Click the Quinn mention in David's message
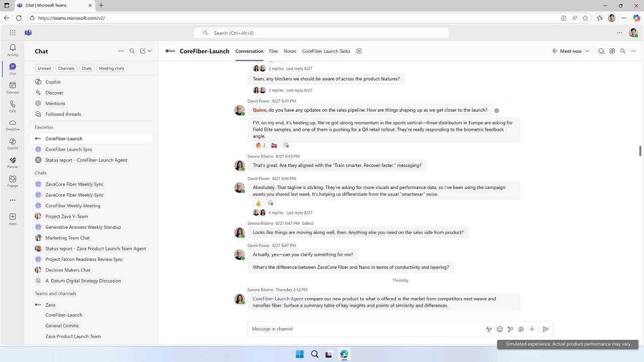 point(259,110)
